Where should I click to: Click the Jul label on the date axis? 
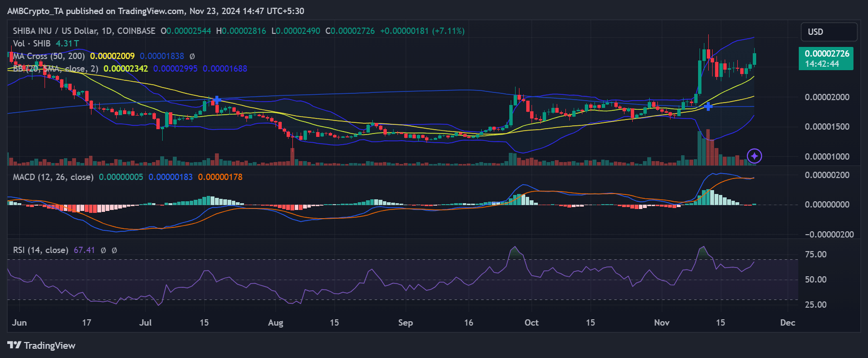click(145, 323)
